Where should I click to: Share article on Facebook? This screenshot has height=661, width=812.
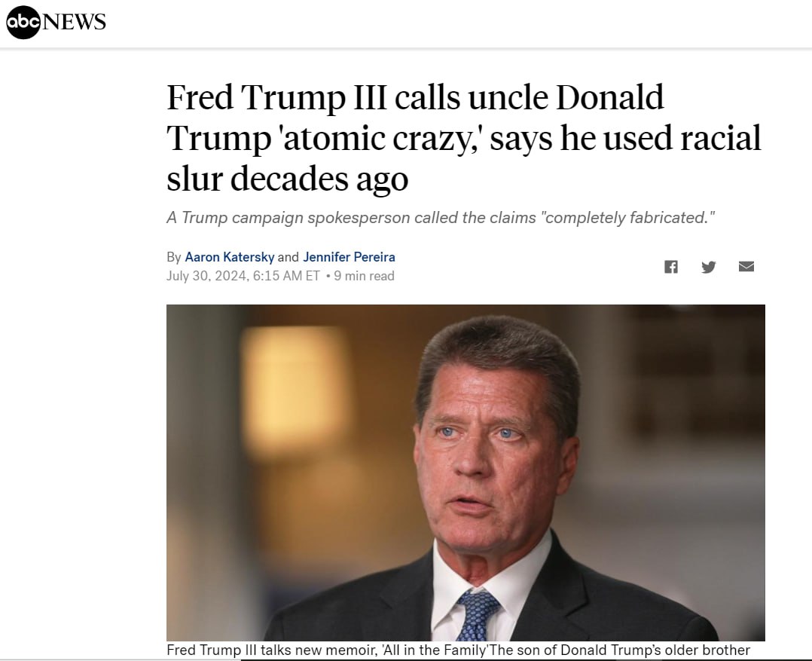671,267
